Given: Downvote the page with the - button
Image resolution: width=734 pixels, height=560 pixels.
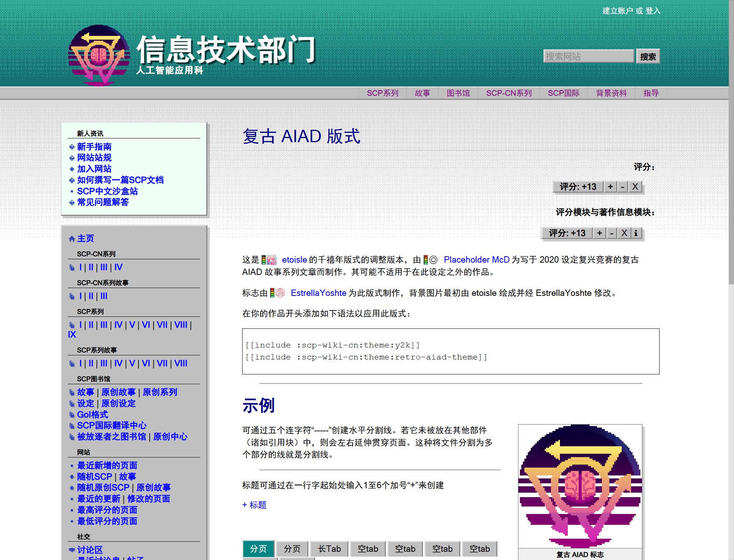Looking at the screenshot, I should pyautogui.click(x=622, y=187).
